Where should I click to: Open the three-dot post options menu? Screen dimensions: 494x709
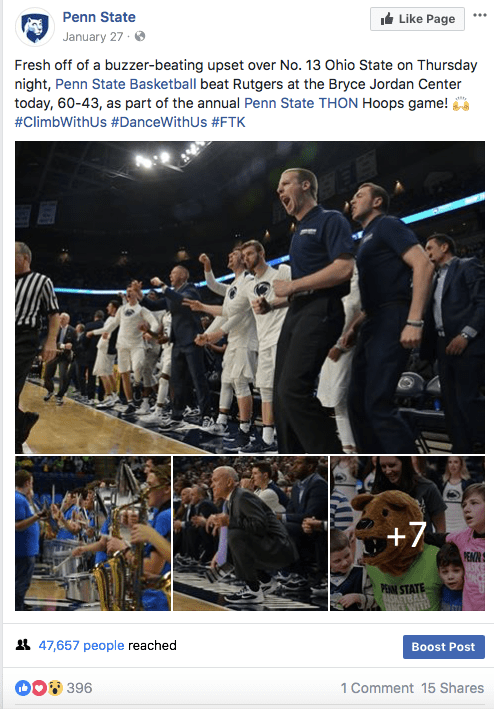480,15
